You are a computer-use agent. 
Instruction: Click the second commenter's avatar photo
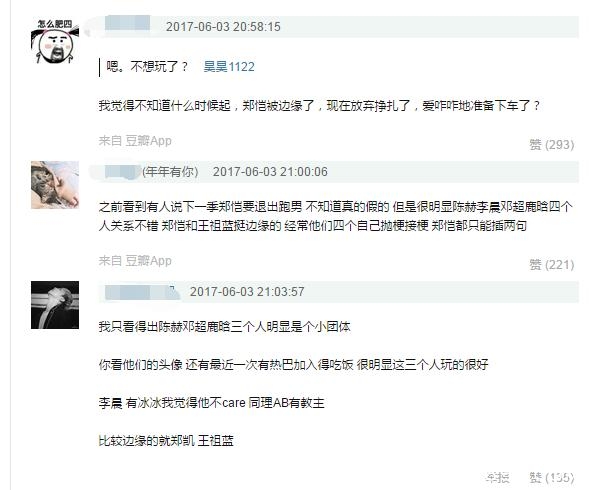(55, 185)
